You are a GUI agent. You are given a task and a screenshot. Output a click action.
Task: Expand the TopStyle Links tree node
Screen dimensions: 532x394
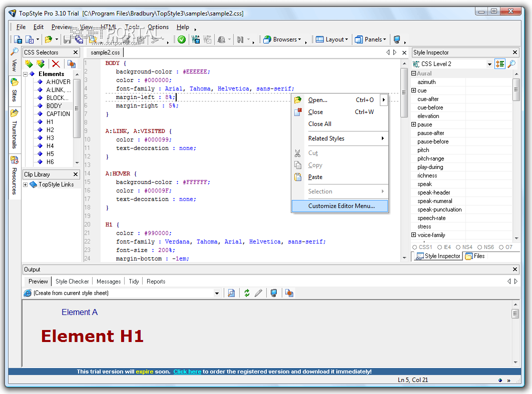[x=26, y=184]
